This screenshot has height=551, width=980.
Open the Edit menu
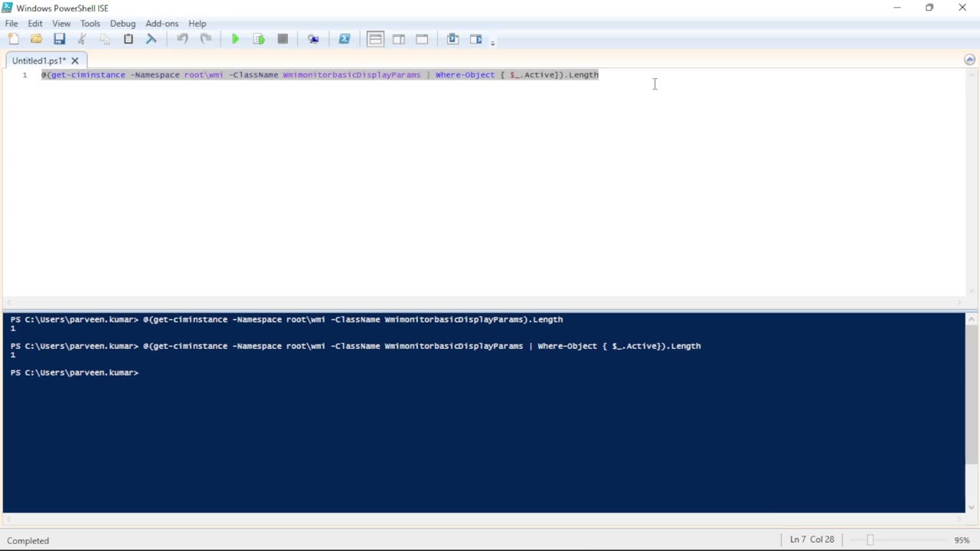pos(35,24)
